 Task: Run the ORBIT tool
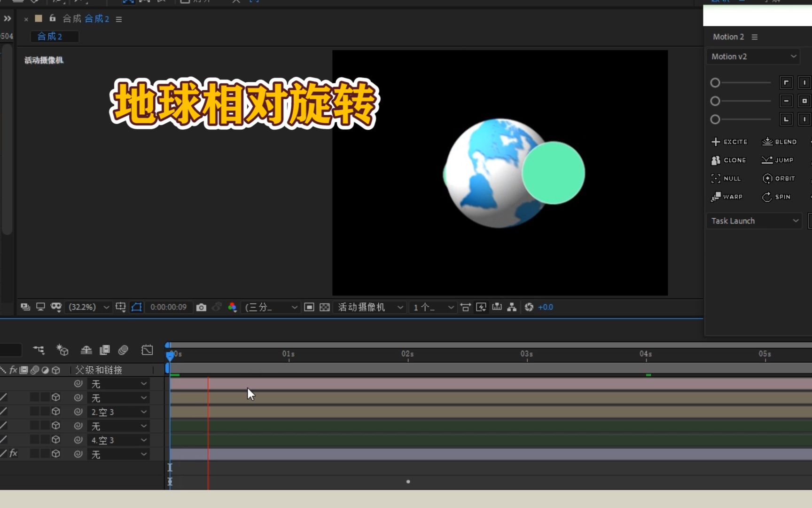(x=779, y=178)
